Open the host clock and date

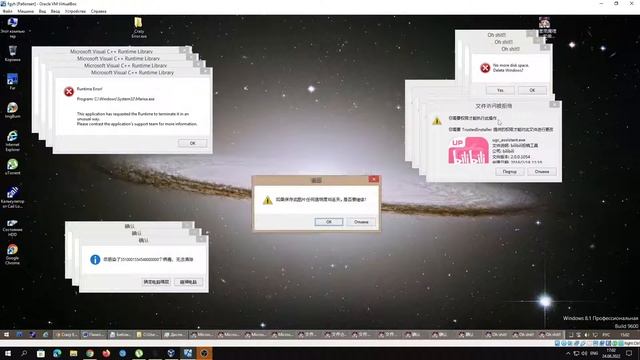[x=611, y=353]
